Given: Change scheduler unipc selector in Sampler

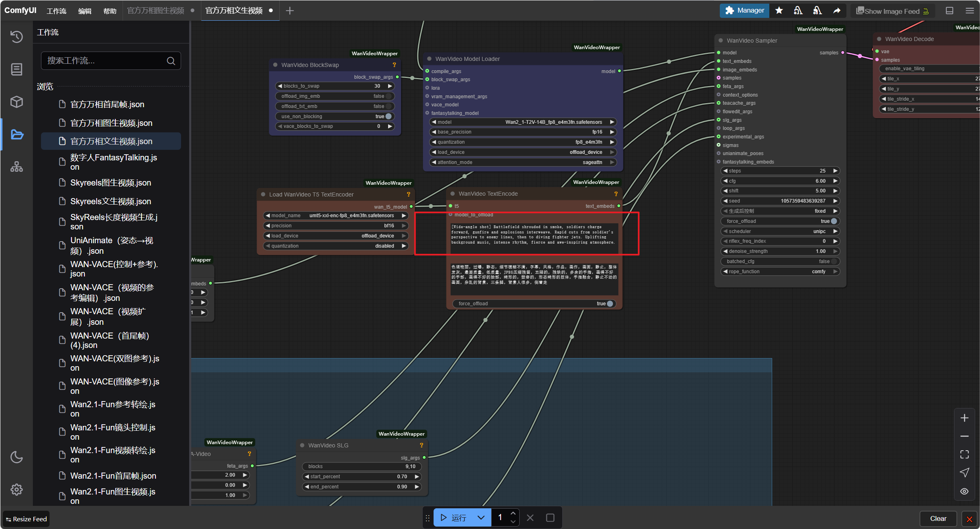Looking at the screenshot, I should (x=780, y=231).
